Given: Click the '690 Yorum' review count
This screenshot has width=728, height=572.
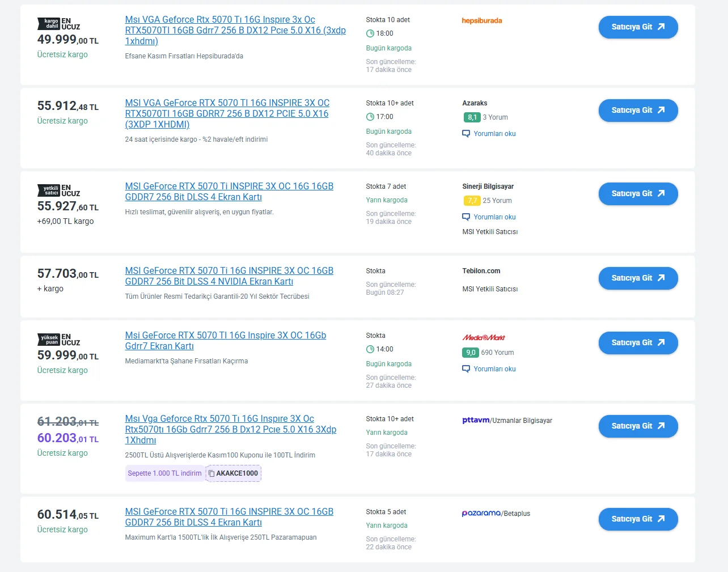Looking at the screenshot, I should (497, 353).
